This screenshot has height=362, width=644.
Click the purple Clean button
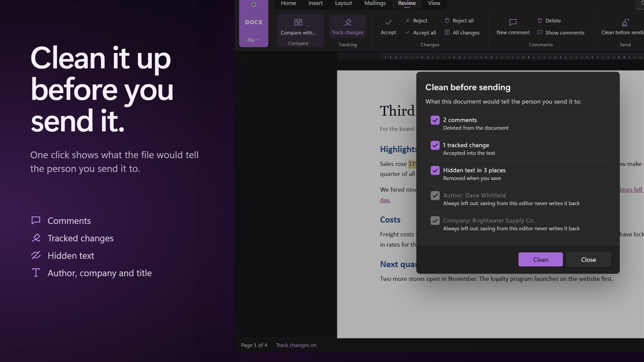click(540, 259)
